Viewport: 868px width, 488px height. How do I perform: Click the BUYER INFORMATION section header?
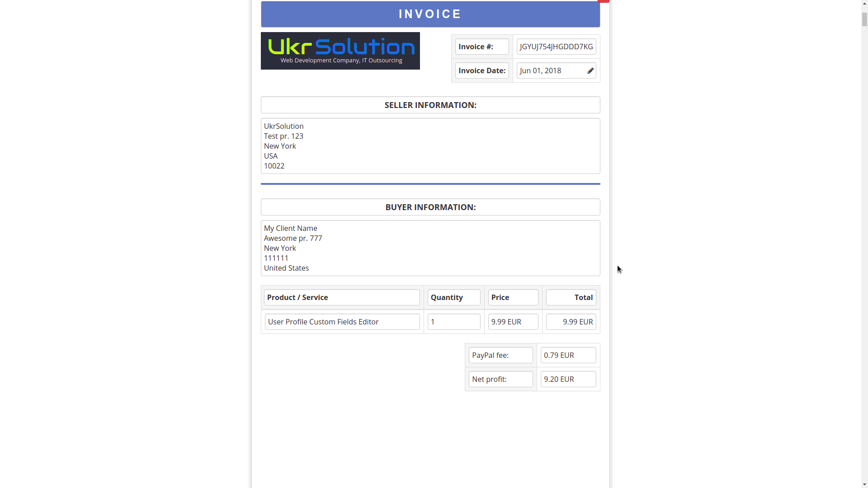(430, 207)
